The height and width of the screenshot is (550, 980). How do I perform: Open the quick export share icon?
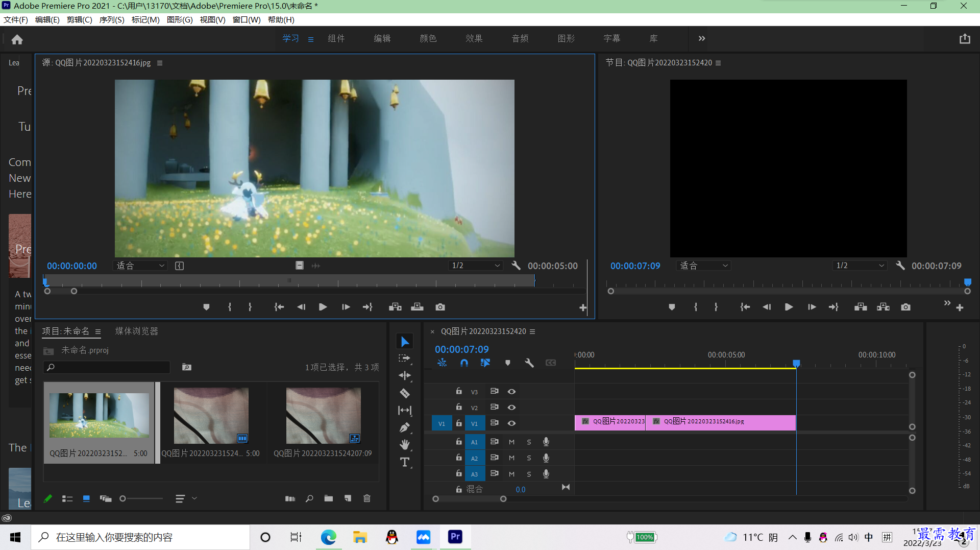point(965,39)
